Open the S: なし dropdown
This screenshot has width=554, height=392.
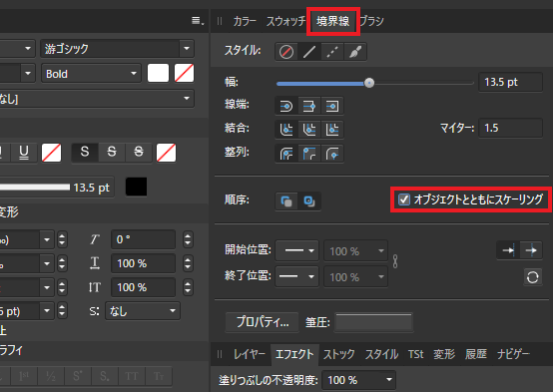[143, 311]
